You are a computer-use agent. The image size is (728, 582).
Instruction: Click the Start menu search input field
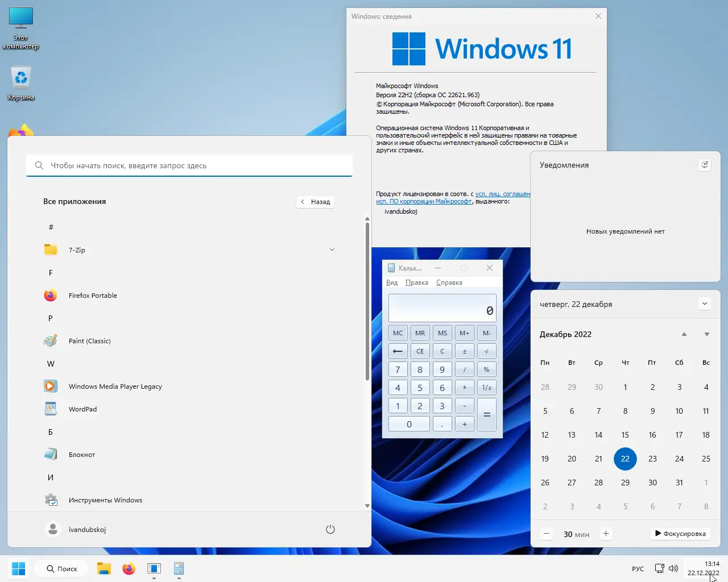pyautogui.click(x=189, y=165)
